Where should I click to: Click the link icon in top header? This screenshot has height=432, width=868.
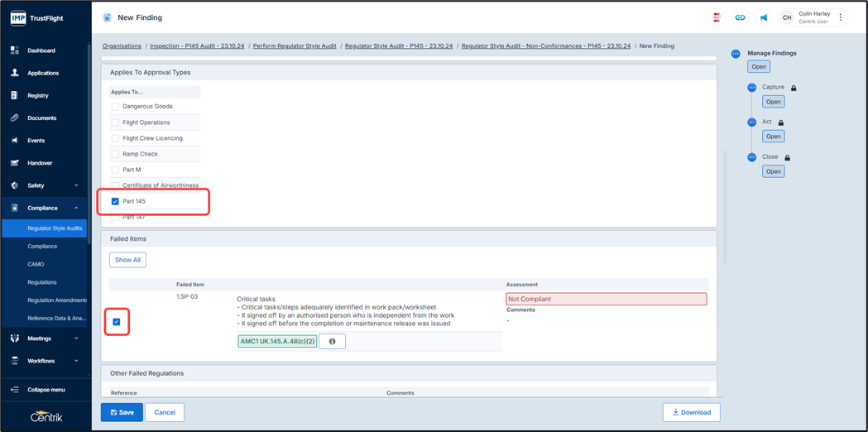740,17
